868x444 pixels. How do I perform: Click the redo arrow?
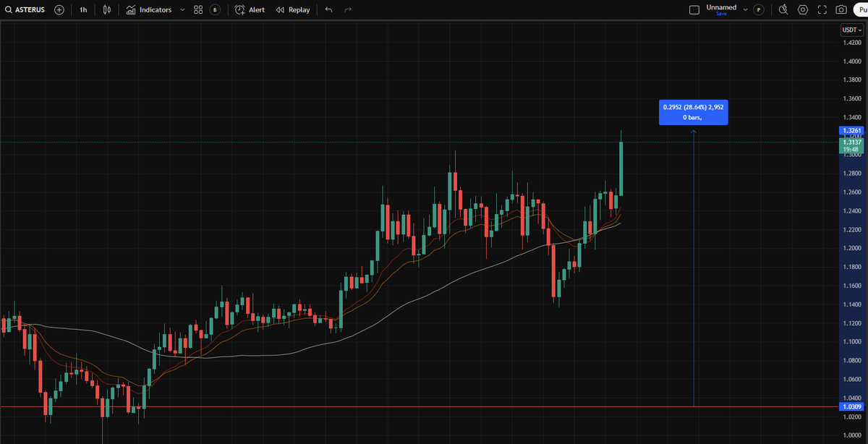point(346,9)
